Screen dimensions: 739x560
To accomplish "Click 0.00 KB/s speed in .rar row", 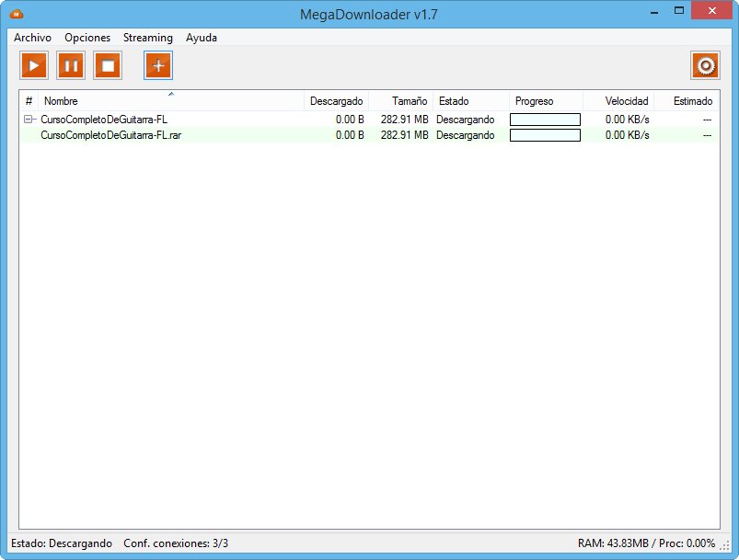I will coord(627,135).
